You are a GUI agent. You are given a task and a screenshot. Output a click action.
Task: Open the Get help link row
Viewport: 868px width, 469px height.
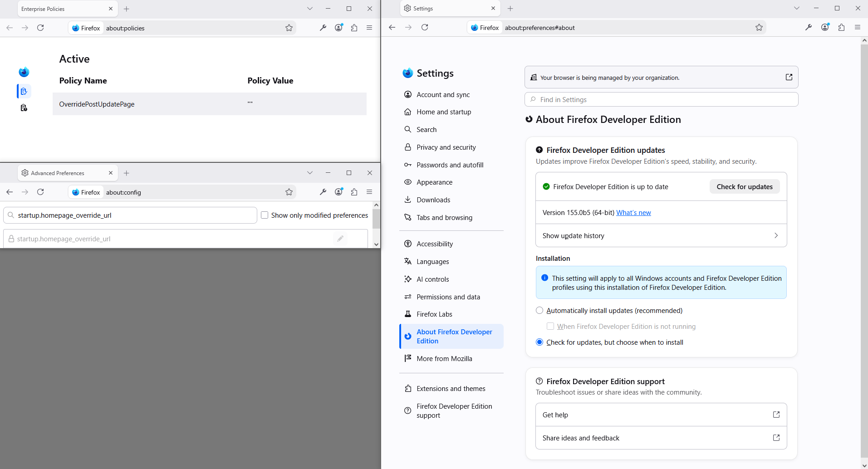661,415
